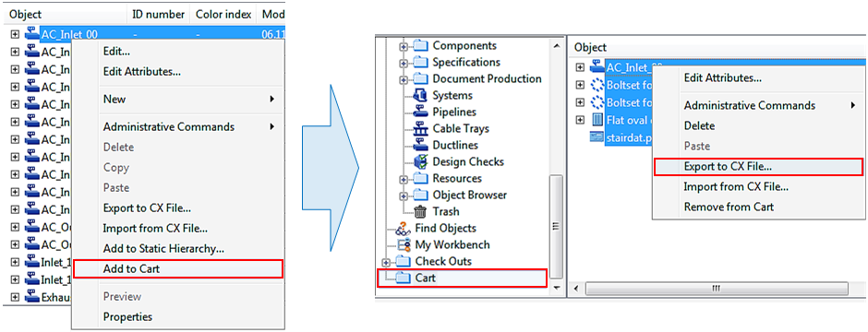Click the tree panel vertical scrollbar thumb
Image resolution: width=868 pixels, height=332 pixels.
[556, 226]
